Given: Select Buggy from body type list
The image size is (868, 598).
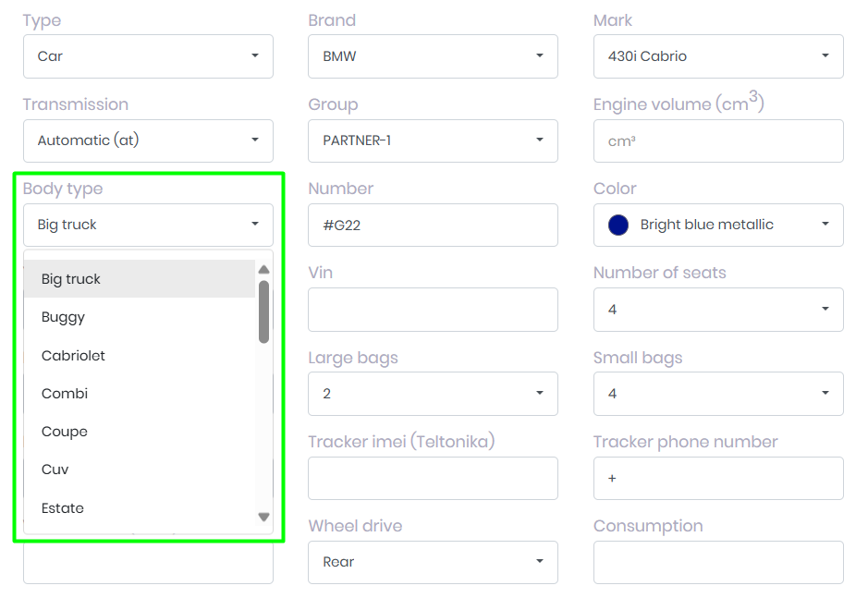Looking at the screenshot, I should (x=63, y=317).
